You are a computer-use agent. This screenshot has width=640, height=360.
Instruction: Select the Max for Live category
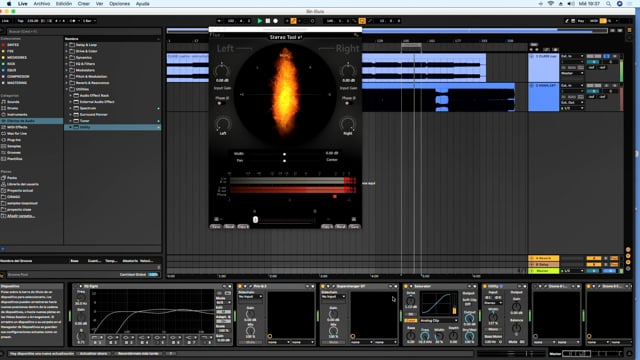click(x=17, y=133)
